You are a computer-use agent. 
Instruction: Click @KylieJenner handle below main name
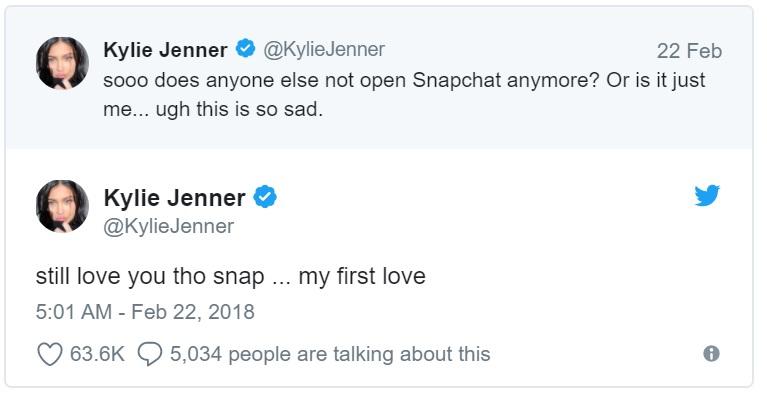pos(169,226)
